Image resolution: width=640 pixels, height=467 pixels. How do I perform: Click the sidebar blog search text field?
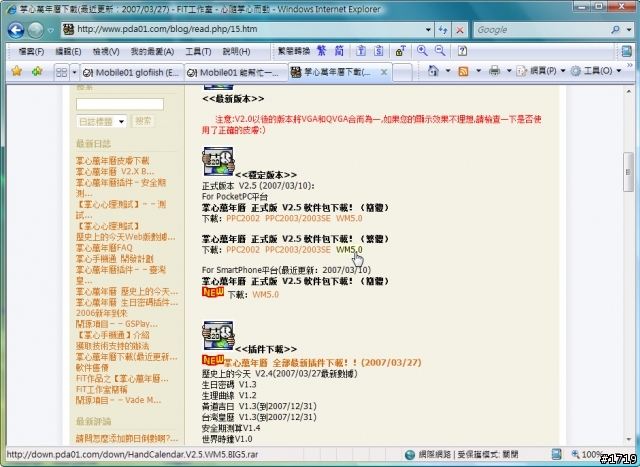click(x=120, y=104)
